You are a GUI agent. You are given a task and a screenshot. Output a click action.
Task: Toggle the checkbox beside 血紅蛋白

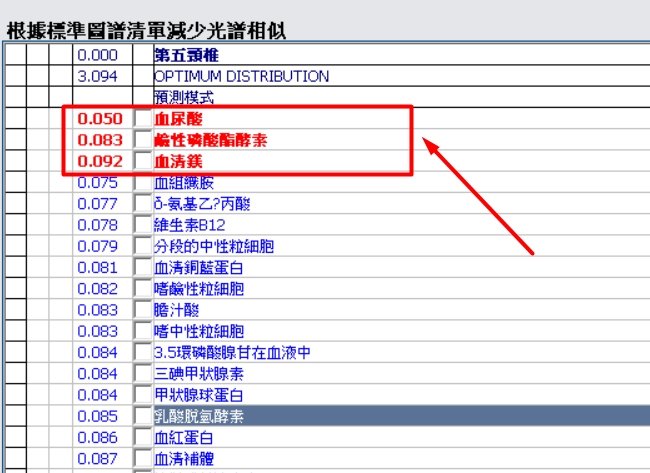[x=143, y=437]
